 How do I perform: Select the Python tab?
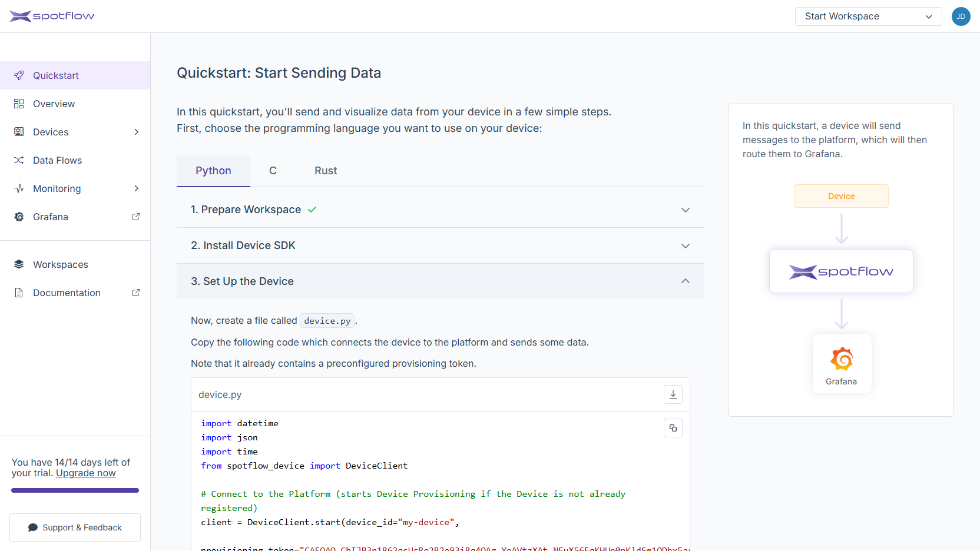(213, 171)
